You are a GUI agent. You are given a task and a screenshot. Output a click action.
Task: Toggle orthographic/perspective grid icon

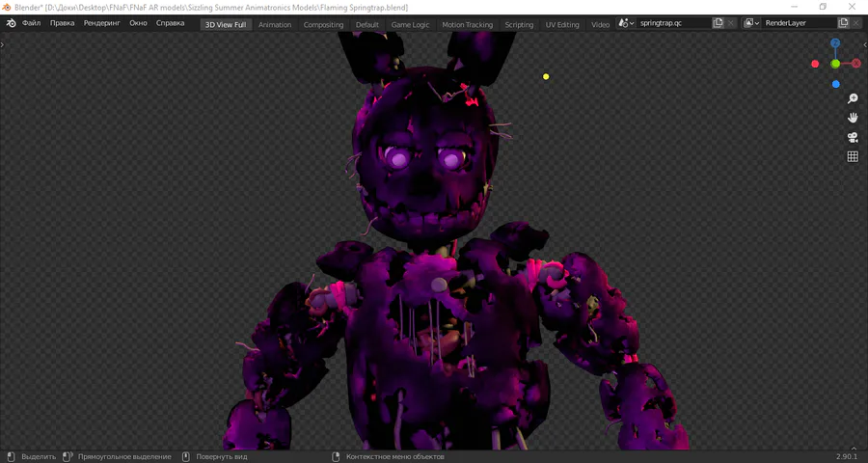tap(854, 156)
